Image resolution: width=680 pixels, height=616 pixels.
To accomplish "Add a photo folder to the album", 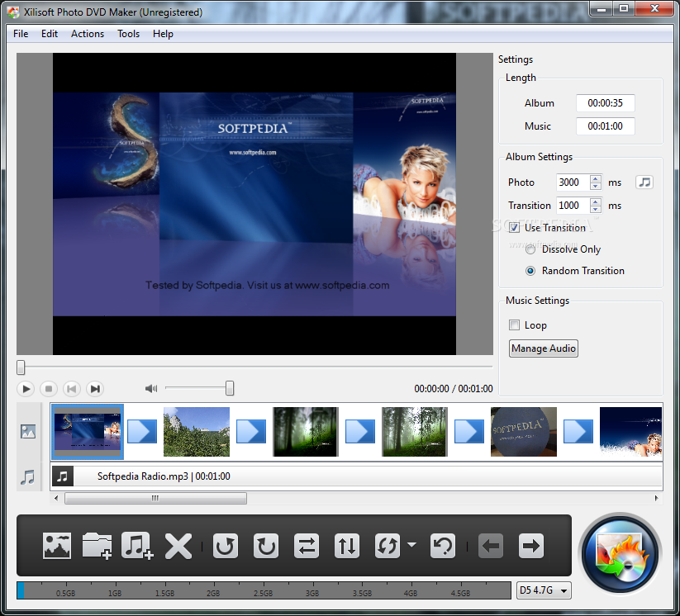I will [97, 546].
